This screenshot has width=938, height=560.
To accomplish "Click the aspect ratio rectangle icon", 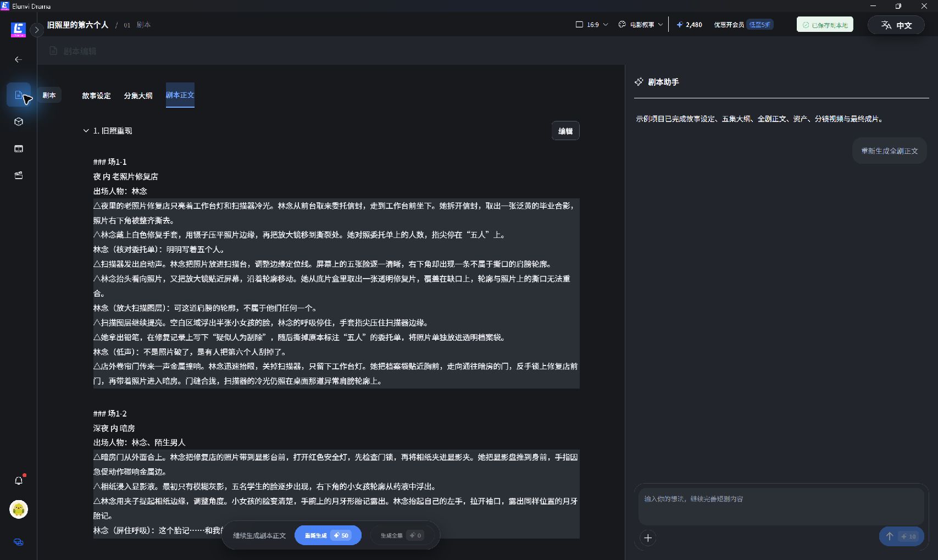I will pos(579,25).
